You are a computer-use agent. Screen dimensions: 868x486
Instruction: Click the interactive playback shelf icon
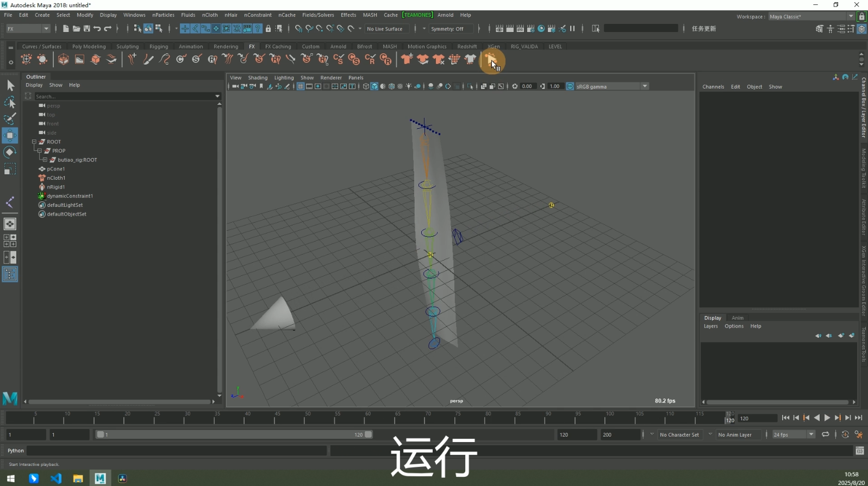coord(491,60)
